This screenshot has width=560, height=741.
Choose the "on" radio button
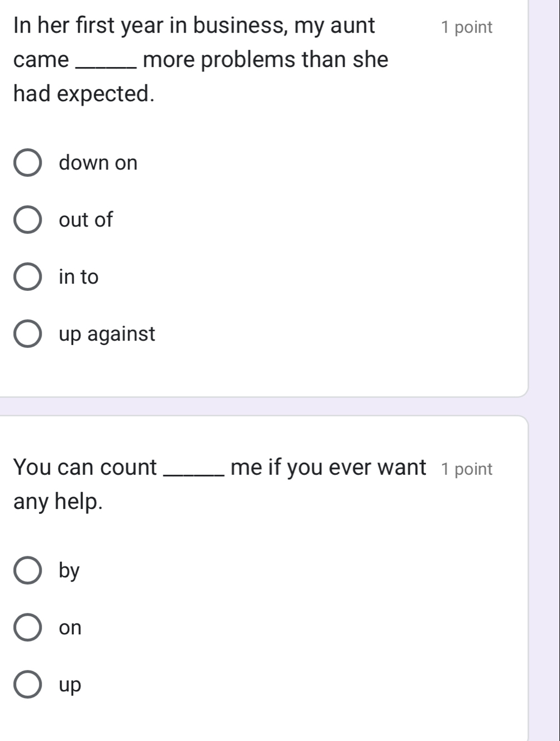point(27,628)
